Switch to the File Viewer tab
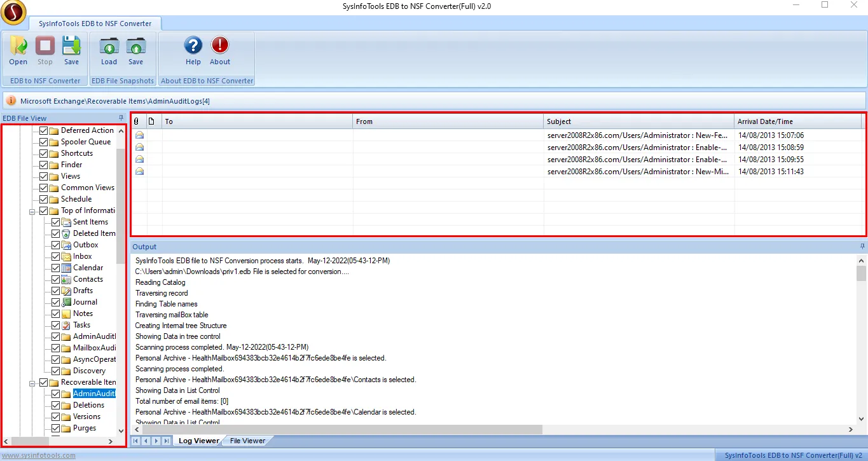868x461 pixels. tap(247, 441)
